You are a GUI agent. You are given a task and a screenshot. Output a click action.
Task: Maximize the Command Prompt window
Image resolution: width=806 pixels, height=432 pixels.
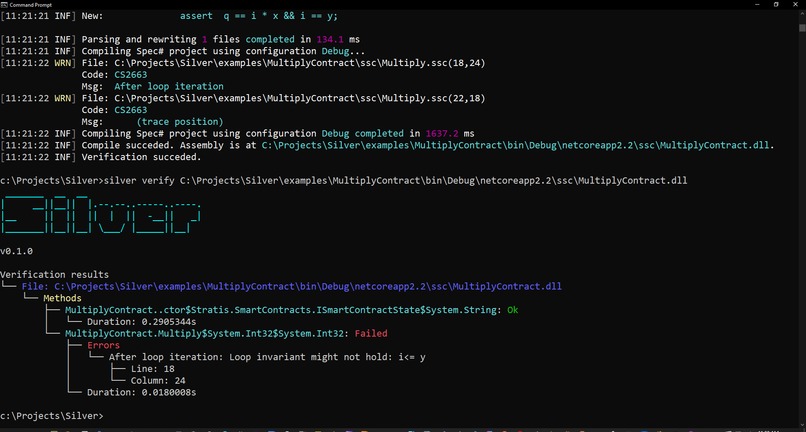[x=776, y=4]
